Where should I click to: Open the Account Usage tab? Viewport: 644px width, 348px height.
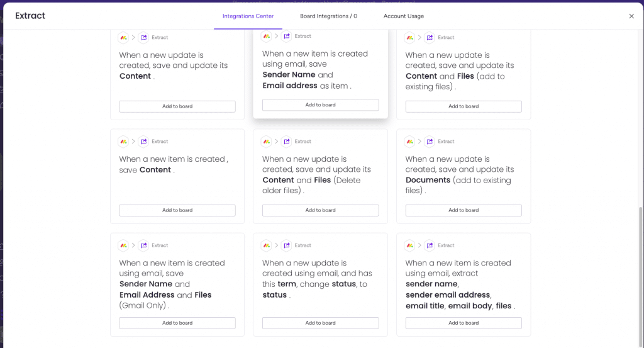click(404, 16)
